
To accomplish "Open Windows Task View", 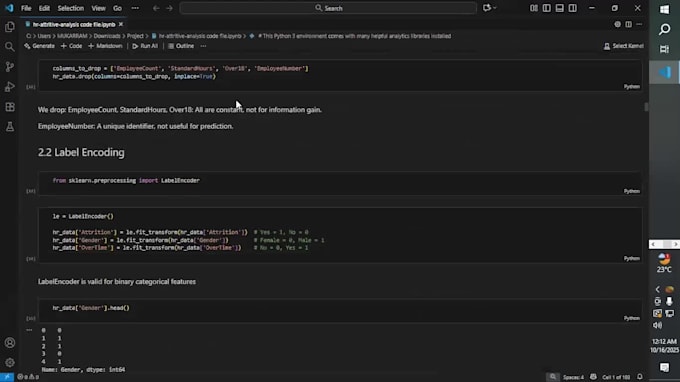I will [664, 49].
